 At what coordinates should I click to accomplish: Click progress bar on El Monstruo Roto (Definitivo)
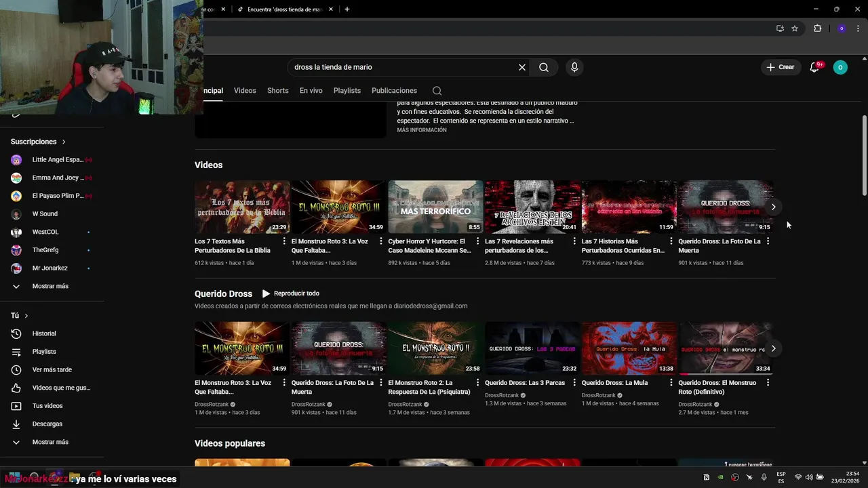726,374
